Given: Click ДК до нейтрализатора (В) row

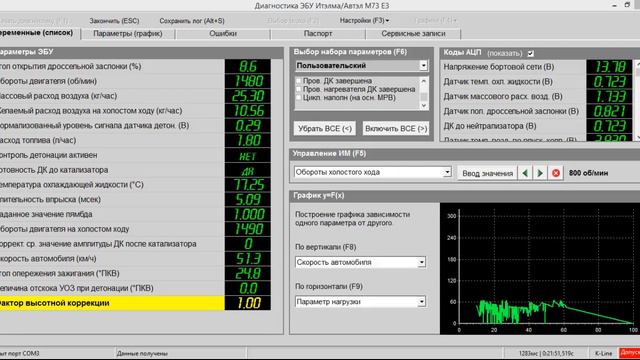Looking at the screenshot, I should 536,126.
